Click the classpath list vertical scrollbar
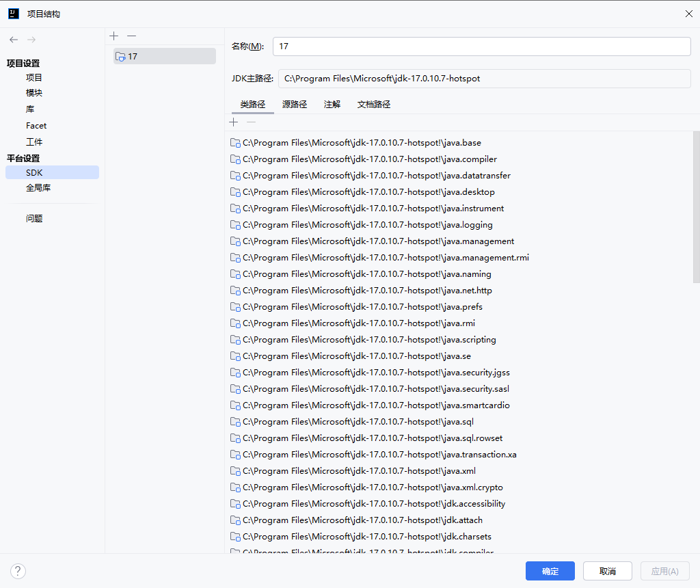Viewport: 700px width, 588px height. (697, 207)
